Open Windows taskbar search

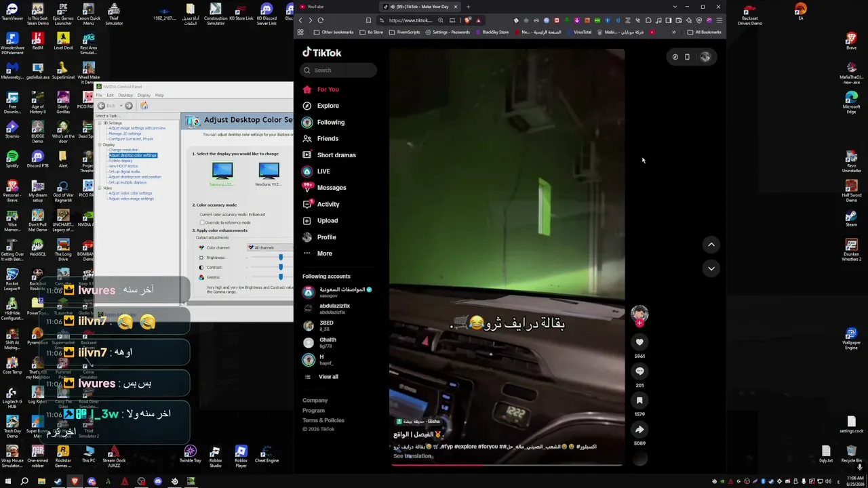[x=24, y=482]
